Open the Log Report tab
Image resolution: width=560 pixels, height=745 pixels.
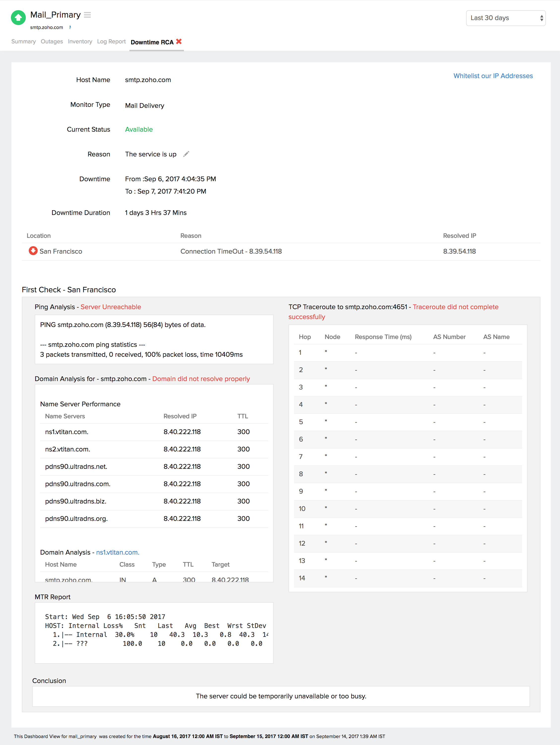111,41
